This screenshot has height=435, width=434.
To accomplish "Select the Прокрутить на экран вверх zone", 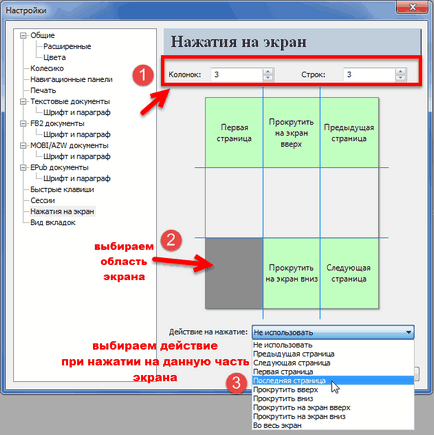I will [x=291, y=132].
